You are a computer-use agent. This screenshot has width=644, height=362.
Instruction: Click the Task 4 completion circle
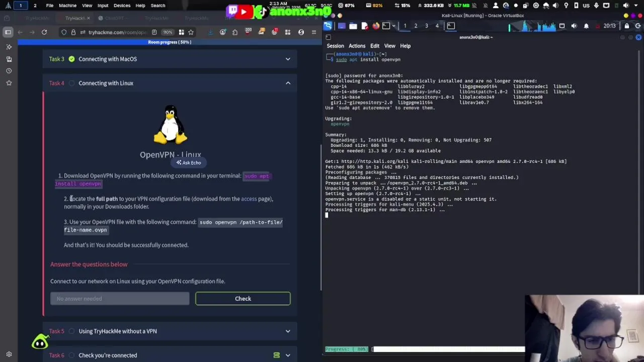click(71, 83)
